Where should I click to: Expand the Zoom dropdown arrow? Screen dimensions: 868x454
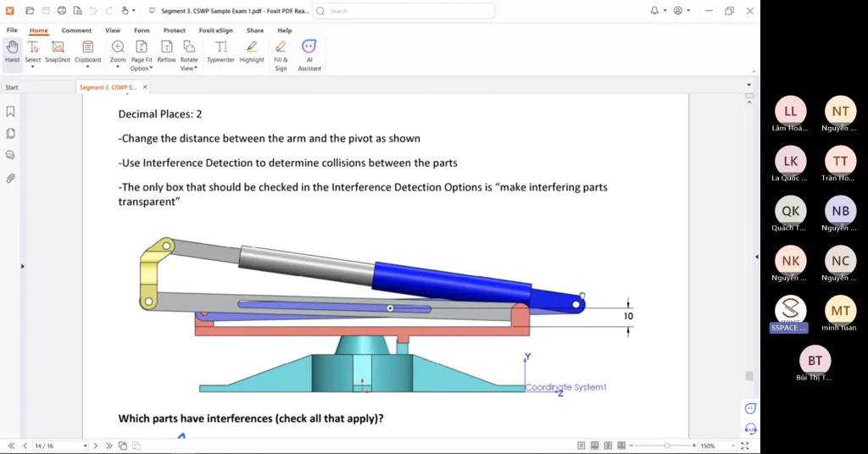point(118,67)
